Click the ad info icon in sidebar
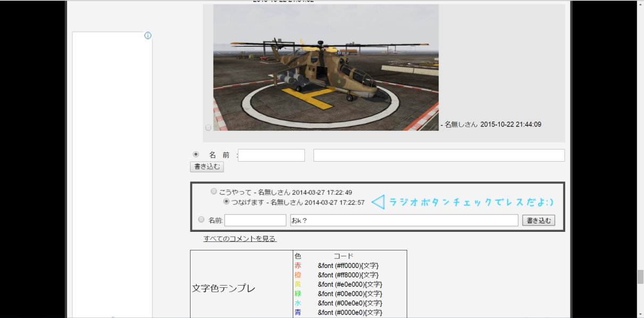This screenshot has width=644, height=318. 148,36
